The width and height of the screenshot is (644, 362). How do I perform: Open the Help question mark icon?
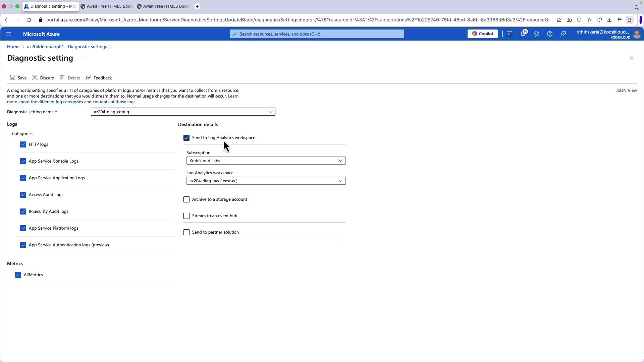550,34
